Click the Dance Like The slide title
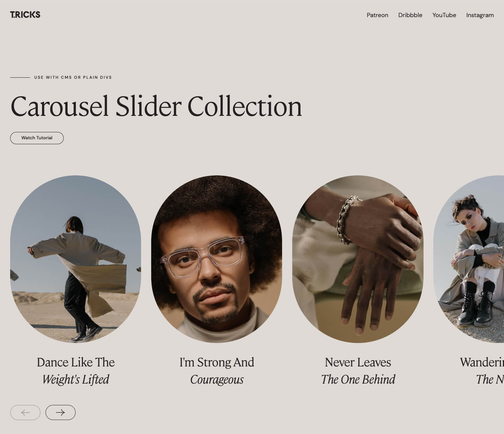The image size is (504, 434). coord(76,362)
